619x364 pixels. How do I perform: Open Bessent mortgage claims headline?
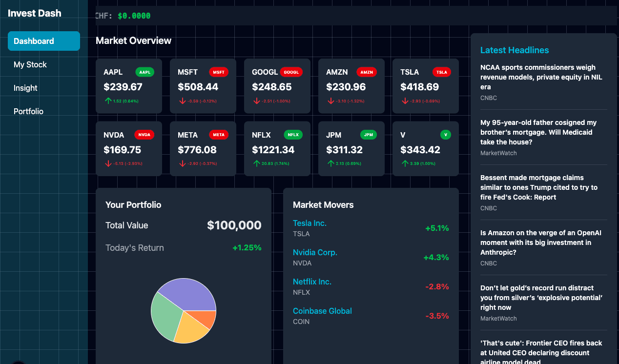[x=539, y=187]
